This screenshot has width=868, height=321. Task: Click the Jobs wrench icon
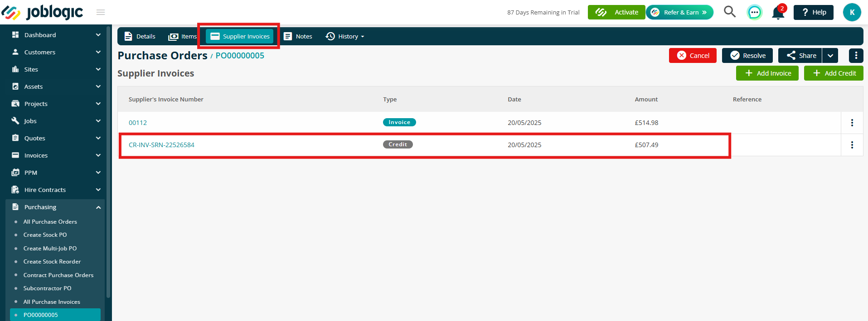coord(15,121)
